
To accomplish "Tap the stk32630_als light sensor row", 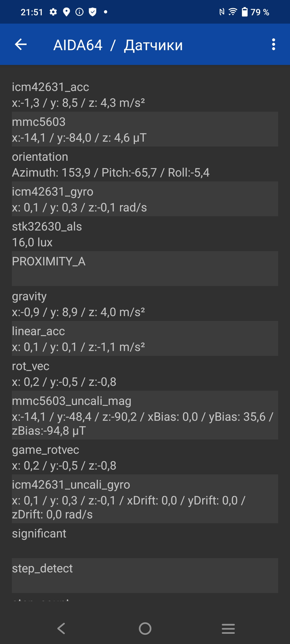I will [145, 234].
